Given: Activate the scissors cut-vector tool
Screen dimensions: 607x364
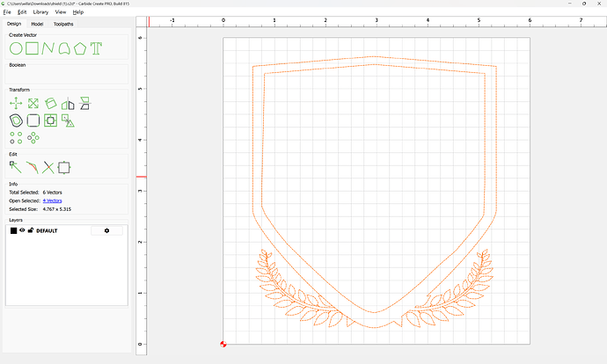Looking at the screenshot, I should pos(48,168).
